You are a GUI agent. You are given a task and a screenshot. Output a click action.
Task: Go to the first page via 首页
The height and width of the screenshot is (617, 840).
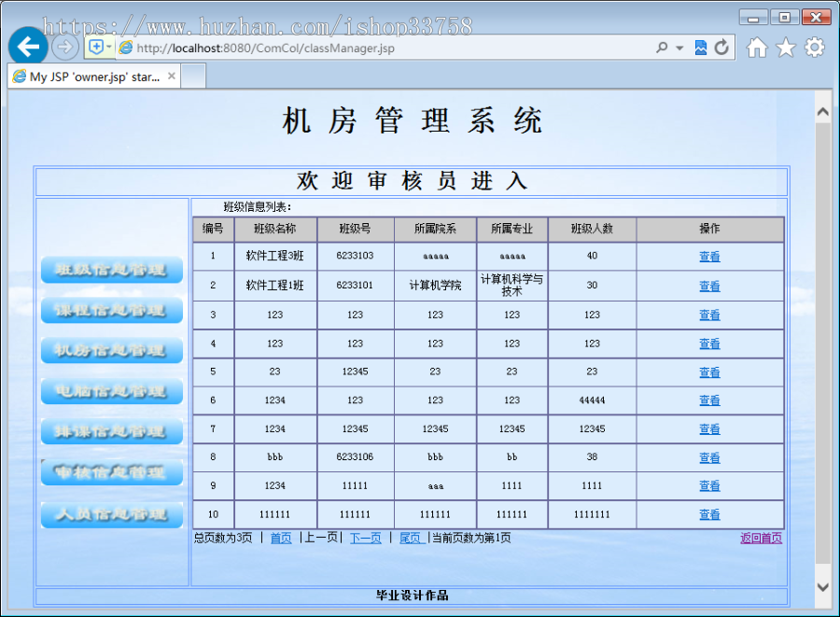281,538
